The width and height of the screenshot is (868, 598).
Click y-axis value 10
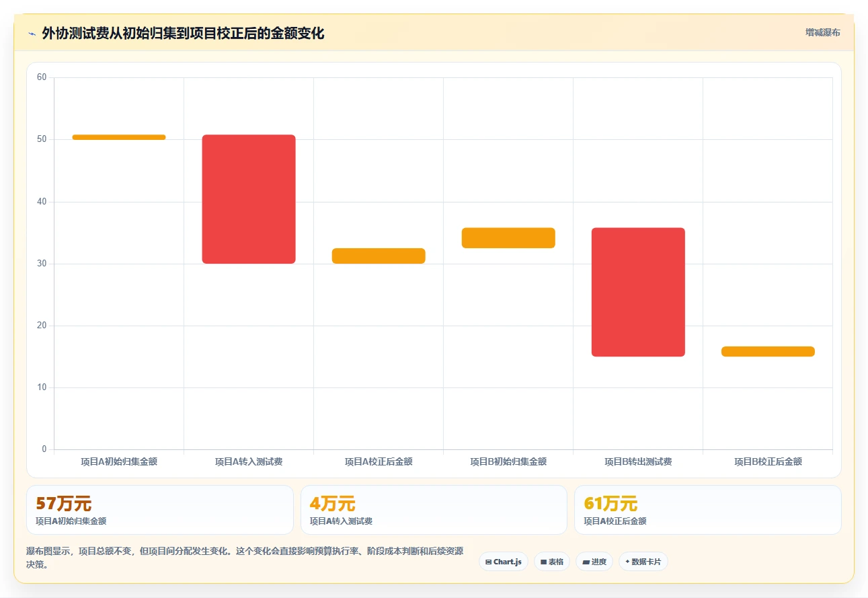pos(42,387)
